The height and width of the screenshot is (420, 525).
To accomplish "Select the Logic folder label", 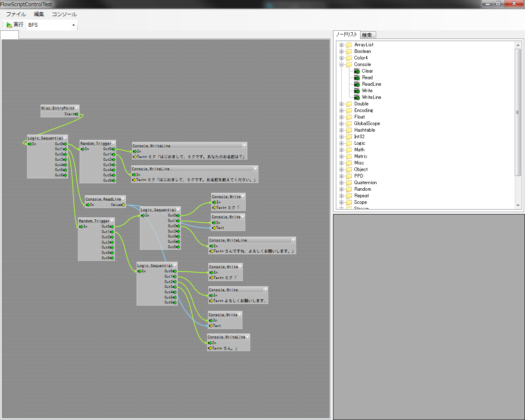I will 360,143.
